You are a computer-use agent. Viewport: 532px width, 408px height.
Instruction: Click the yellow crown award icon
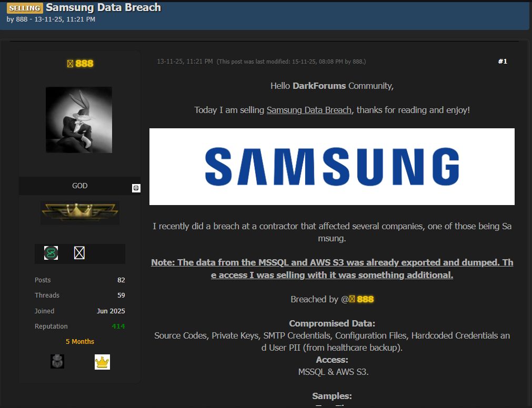click(102, 362)
